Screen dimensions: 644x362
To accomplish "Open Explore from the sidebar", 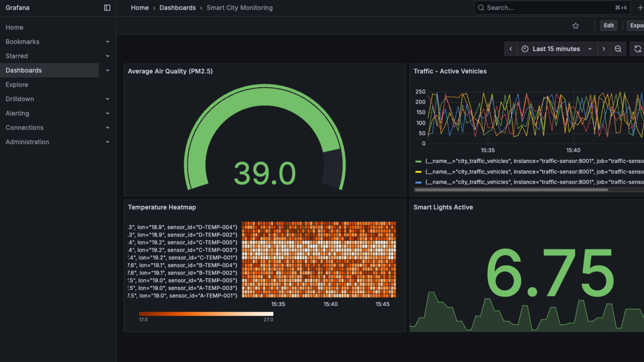I will (17, 85).
